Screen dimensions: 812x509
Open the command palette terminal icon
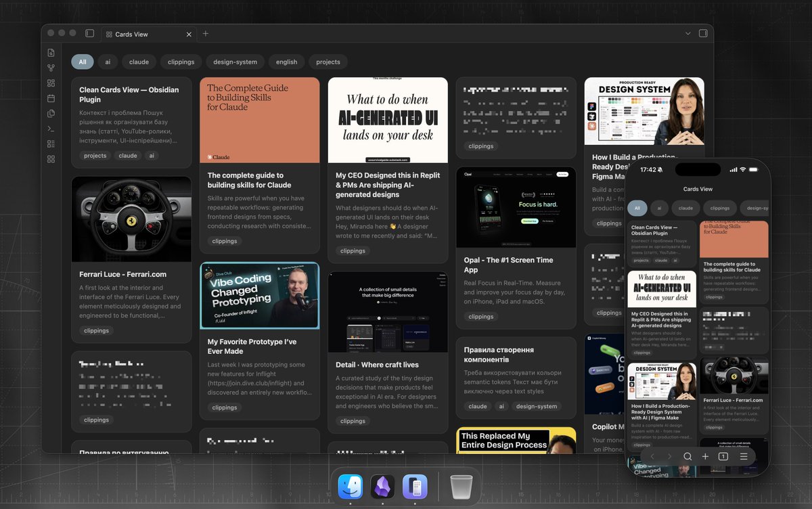click(x=51, y=129)
